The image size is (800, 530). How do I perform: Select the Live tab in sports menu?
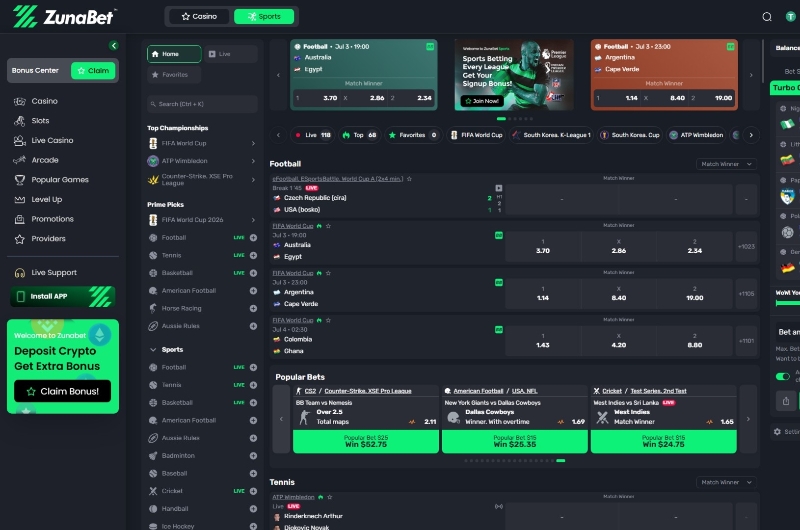coord(231,54)
